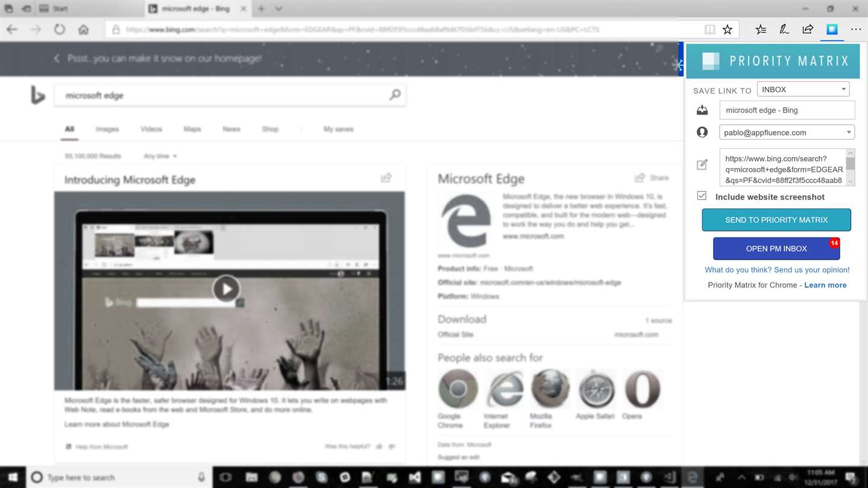The image size is (868, 488).
Task: Open the Save Link To INBOX dropdown
Action: (x=803, y=89)
